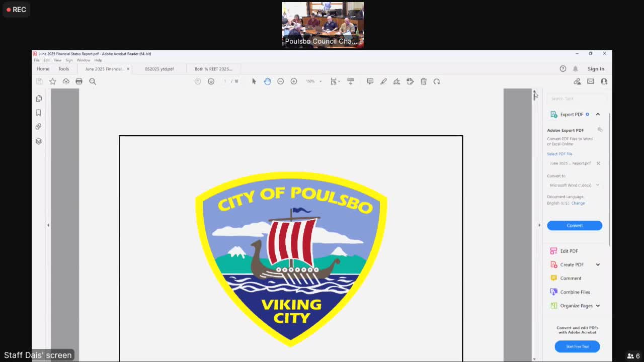The width and height of the screenshot is (644, 362).
Task: Open the Window menu
Action: (84, 60)
